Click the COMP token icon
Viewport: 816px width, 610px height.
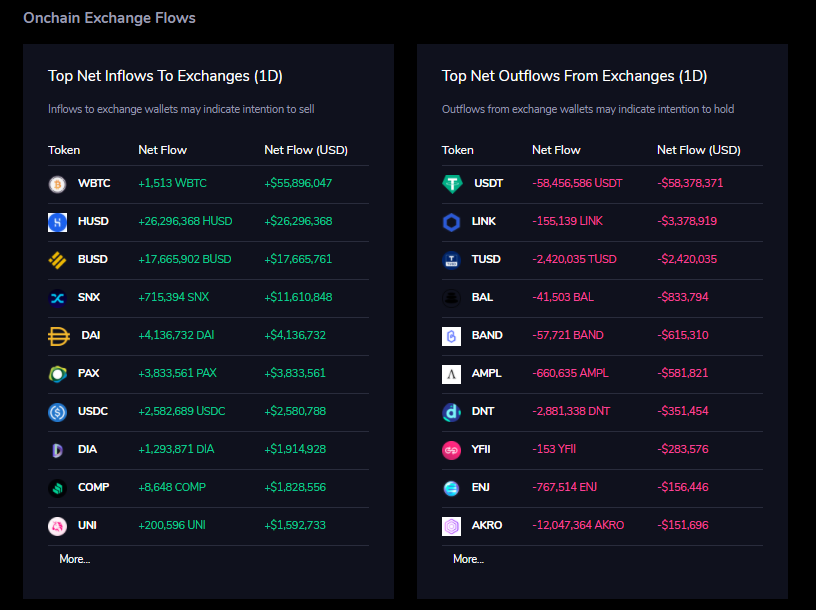pos(57,488)
